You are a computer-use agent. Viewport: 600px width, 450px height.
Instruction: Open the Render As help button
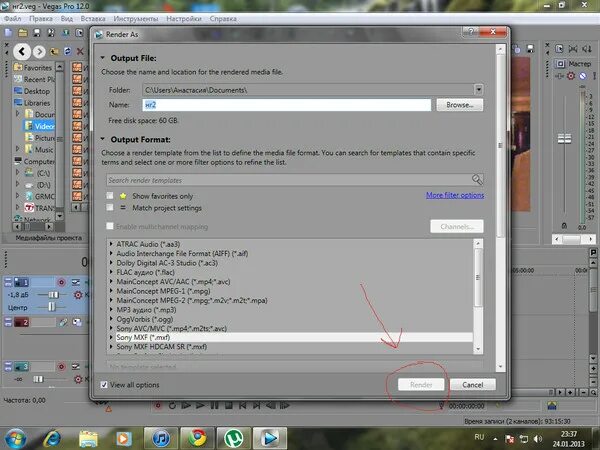471,32
